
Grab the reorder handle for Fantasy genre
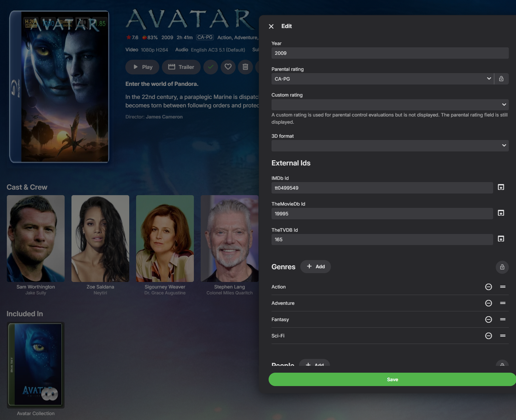503,319
